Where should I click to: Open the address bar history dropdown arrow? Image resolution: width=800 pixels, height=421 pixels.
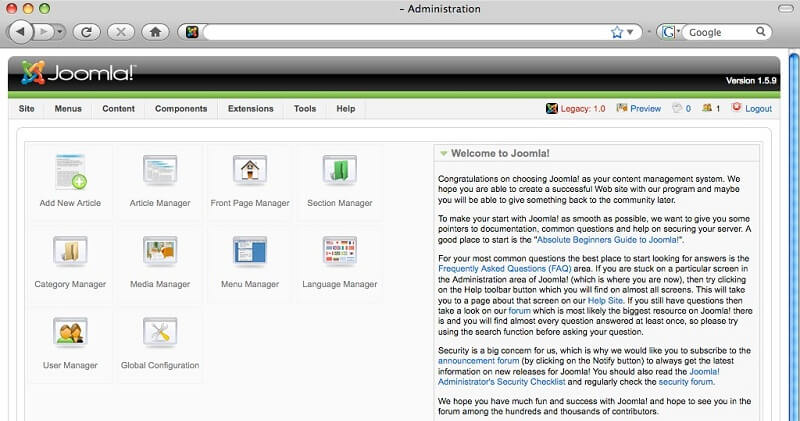(x=631, y=32)
